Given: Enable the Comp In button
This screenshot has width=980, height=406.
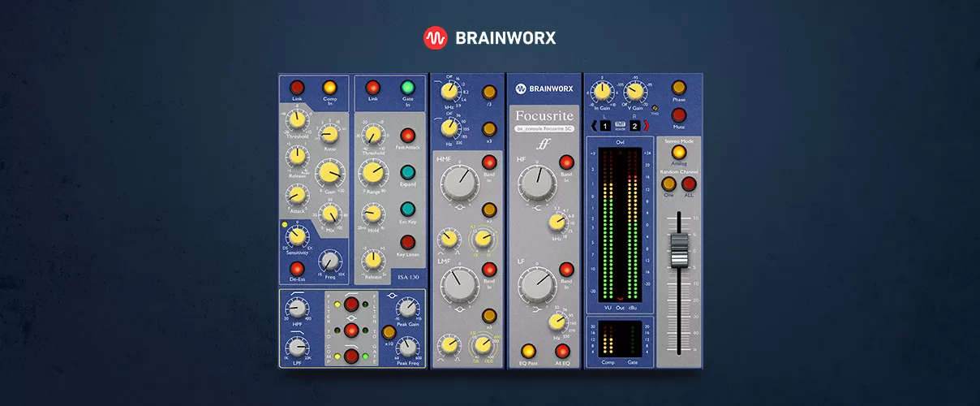Looking at the screenshot, I should (329, 87).
